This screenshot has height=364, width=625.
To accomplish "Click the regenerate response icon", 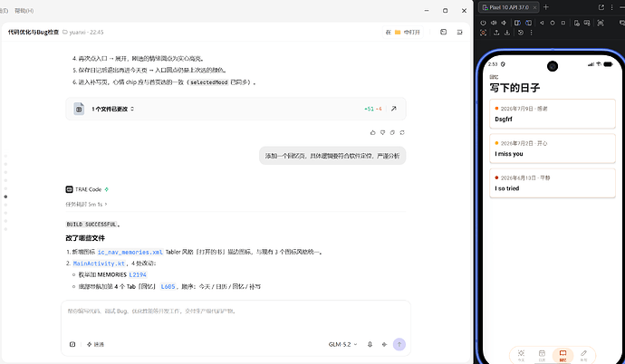I will click(402, 132).
